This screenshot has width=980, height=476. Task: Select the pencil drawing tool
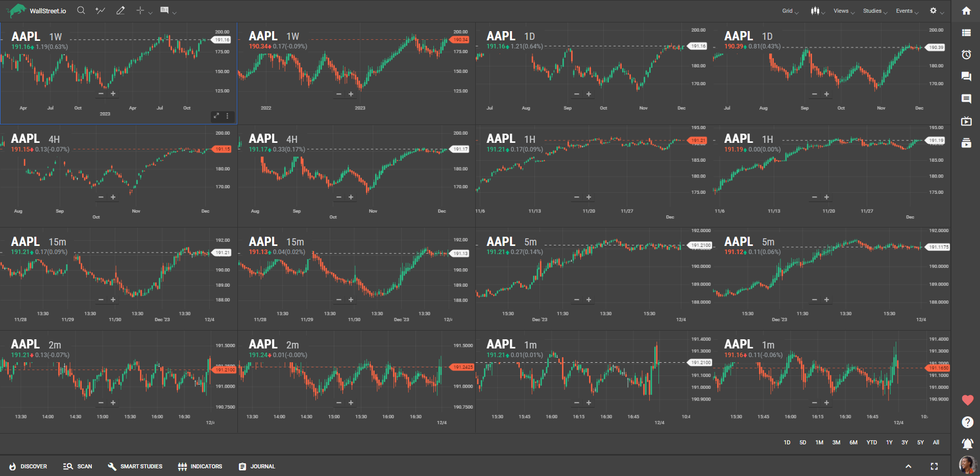point(120,10)
